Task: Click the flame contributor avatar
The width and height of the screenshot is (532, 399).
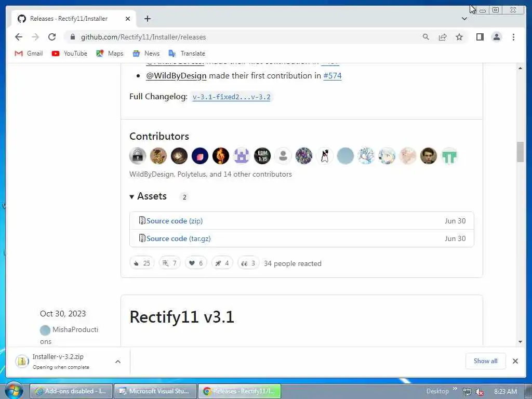Action: [220, 156]
